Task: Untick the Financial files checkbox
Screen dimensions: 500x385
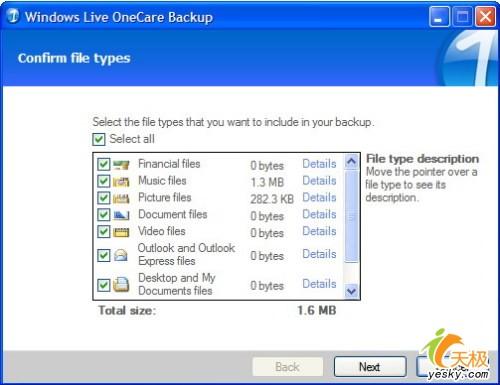Action: pos(103,164)
